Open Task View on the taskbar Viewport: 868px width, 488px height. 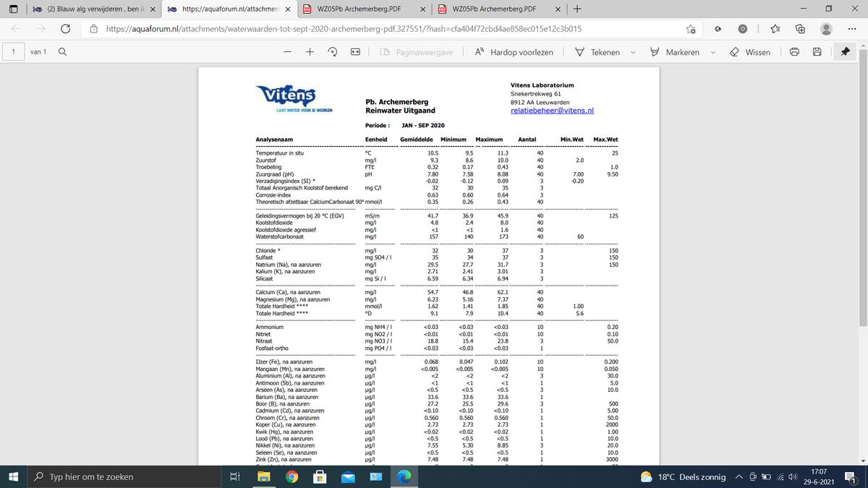234,477
